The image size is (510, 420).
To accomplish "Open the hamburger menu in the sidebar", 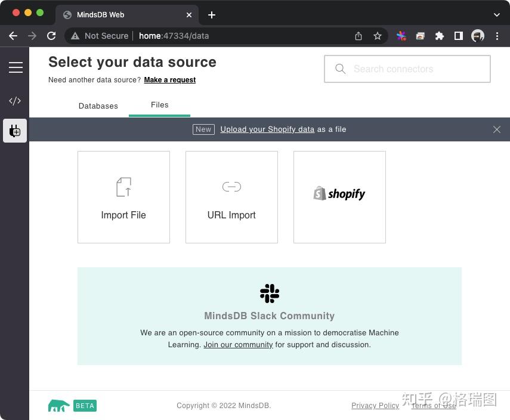I will pyautogui.click(x=16, y=67).
